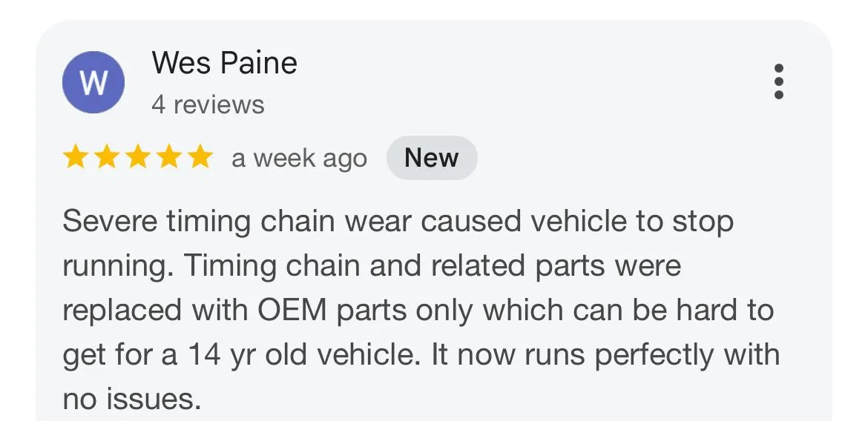The image size is (868, 421).
Task: View the reviewer's 4 reviews
Action: click(208, 105)
